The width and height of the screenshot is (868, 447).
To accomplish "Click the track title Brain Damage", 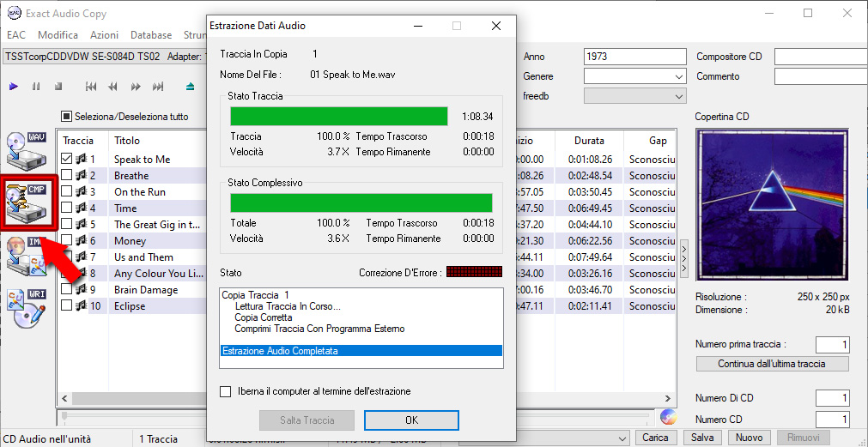I will [x=146, y=290].
